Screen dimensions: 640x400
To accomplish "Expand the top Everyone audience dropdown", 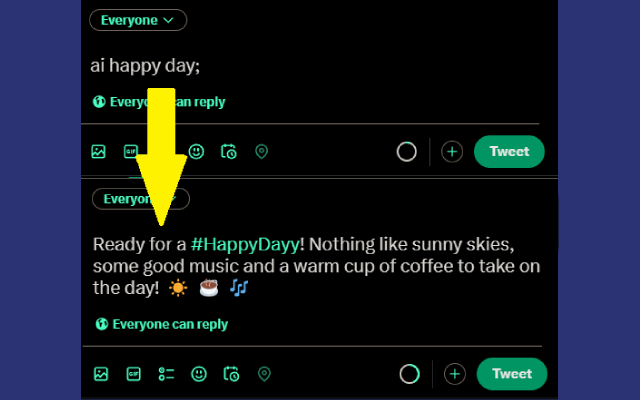I will click(x=138, y=20).
